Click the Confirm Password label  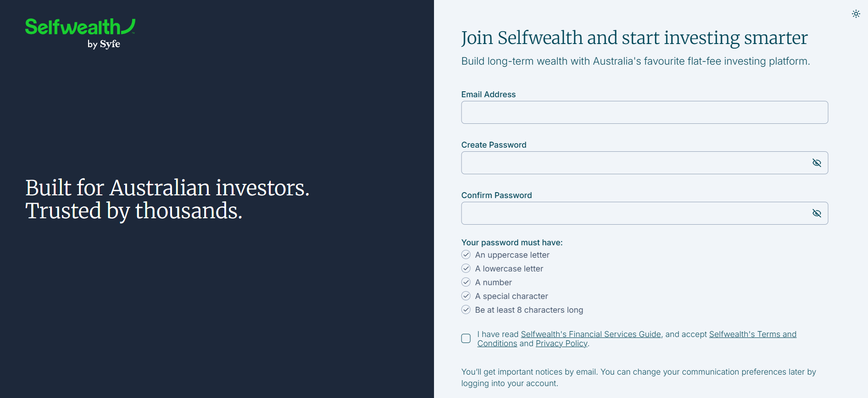pyautogui.click(x=496, y=195)
